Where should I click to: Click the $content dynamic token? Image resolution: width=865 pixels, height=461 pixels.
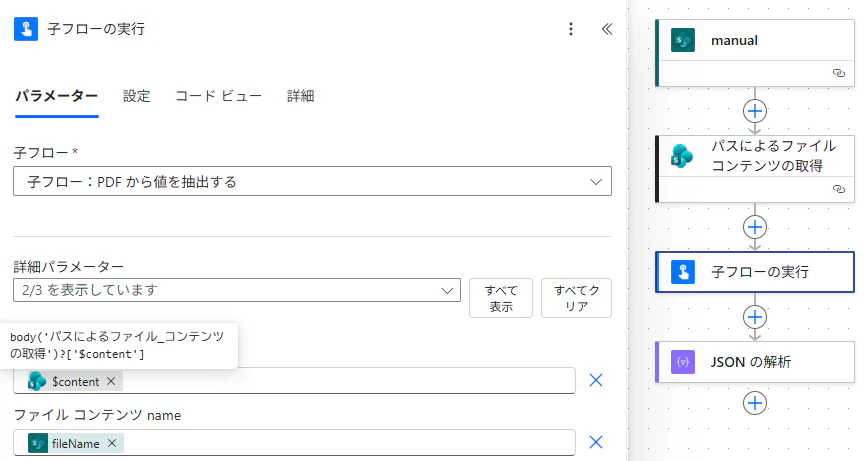(75, 381)
